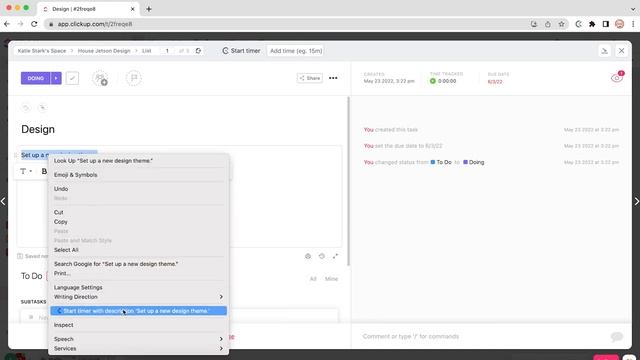Click the Start timer button in task header
The image size is (640, 360).
click(x=241, y=51)
